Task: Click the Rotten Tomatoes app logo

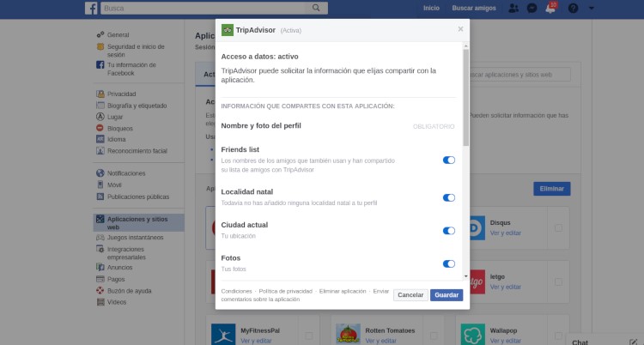Action: (348, 335)
